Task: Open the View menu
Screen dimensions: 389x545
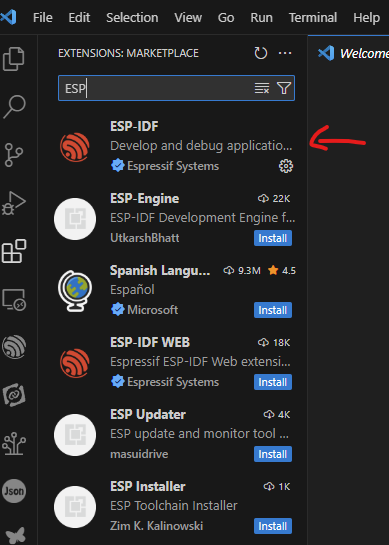Action: tap(188, 17)
